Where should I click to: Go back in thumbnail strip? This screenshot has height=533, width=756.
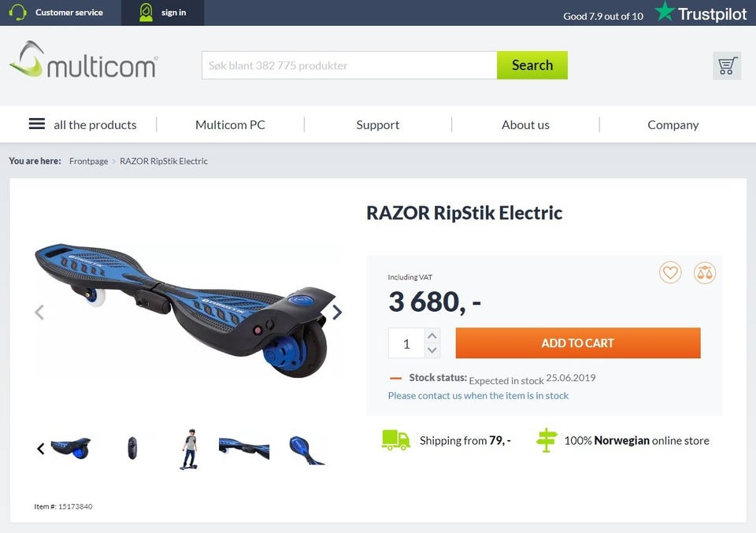click(41, 449)
